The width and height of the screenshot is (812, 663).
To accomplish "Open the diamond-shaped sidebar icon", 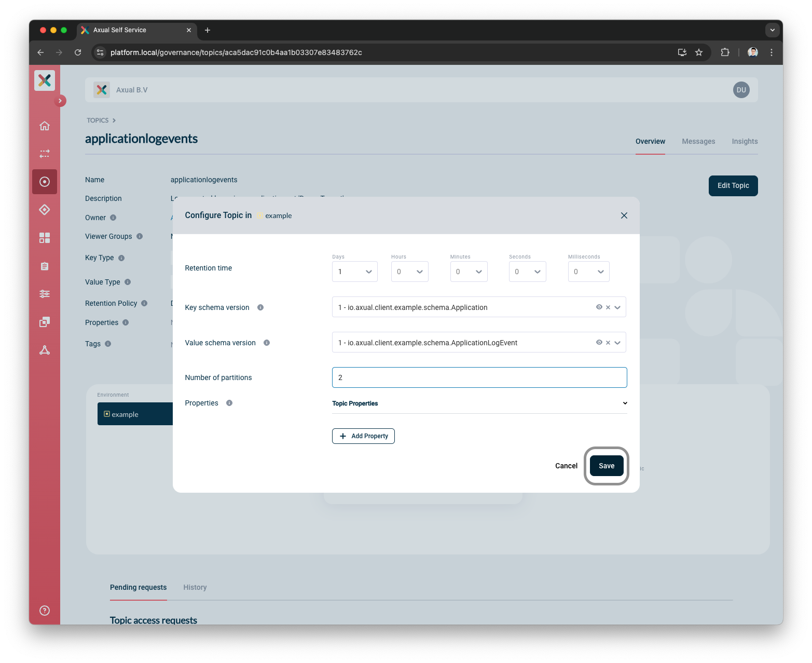I will pos(45,210).
